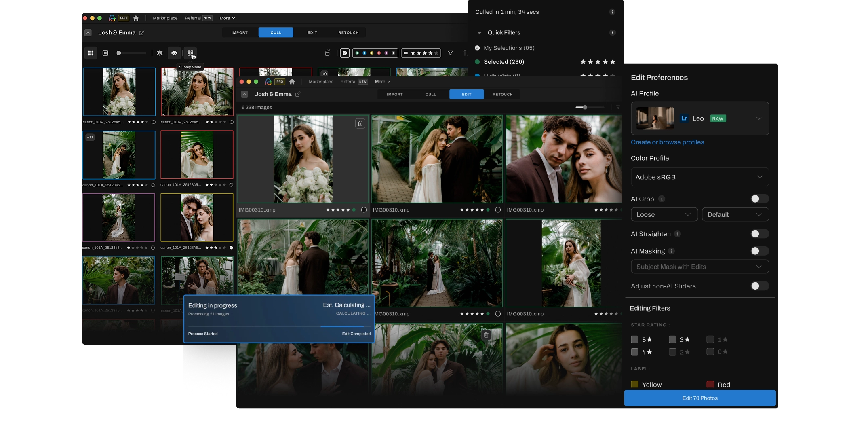Edit the Josh & Emma album name in the edit window
Viewport: 868px width, 438px height.
tap(298, 94)
